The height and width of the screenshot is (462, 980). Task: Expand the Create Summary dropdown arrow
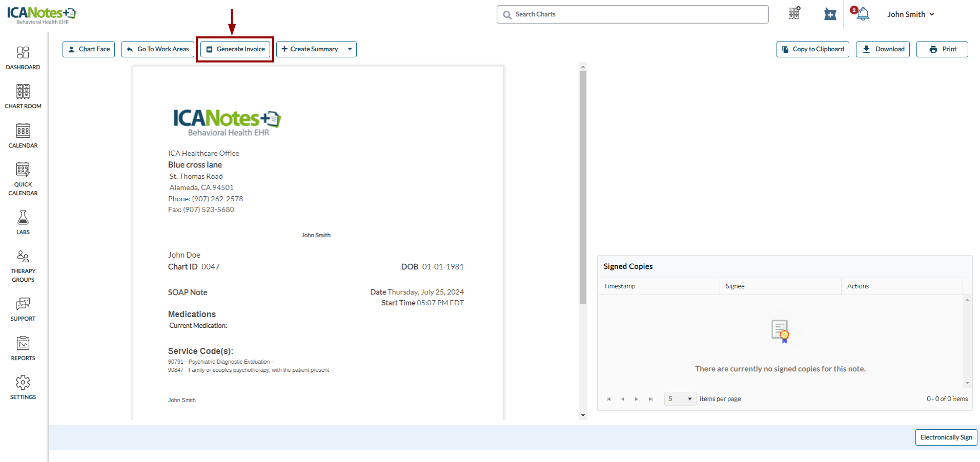coord(350,49)
